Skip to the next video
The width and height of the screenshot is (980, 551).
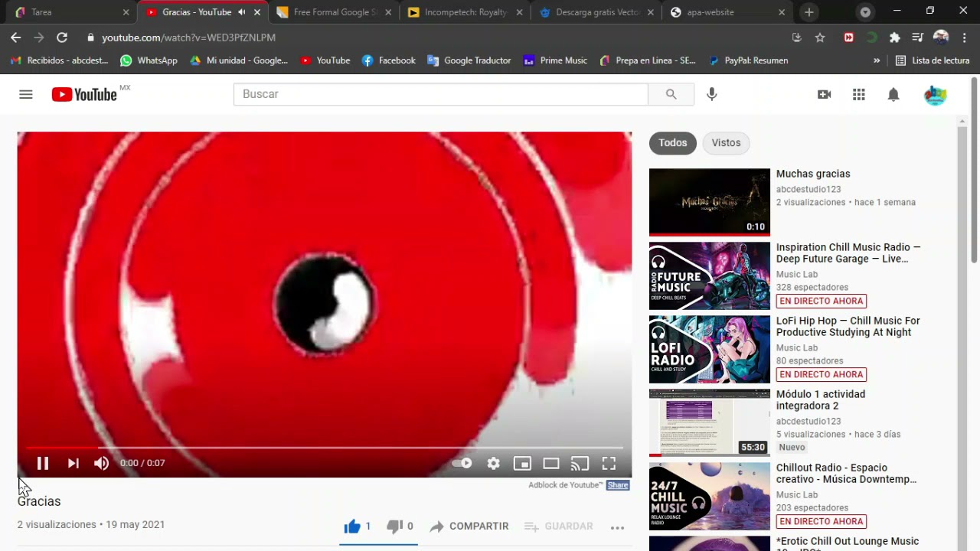pos(73,463)
